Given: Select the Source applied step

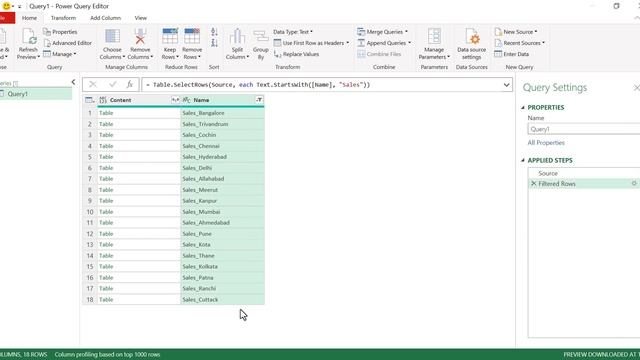Looking at the screenshot, I should click(548, 173).
